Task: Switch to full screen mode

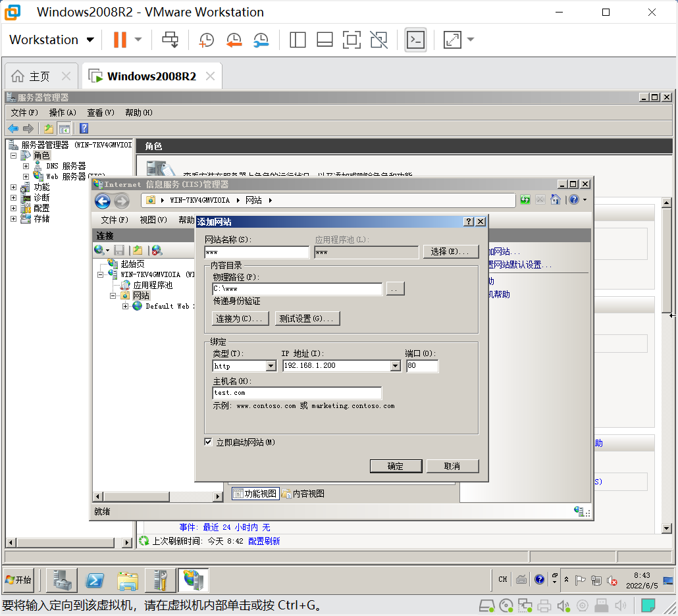Action: tap(352, 39)
